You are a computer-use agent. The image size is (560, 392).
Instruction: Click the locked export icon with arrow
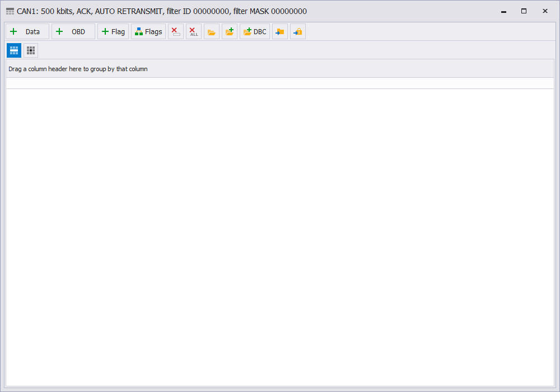click(297, 32)
